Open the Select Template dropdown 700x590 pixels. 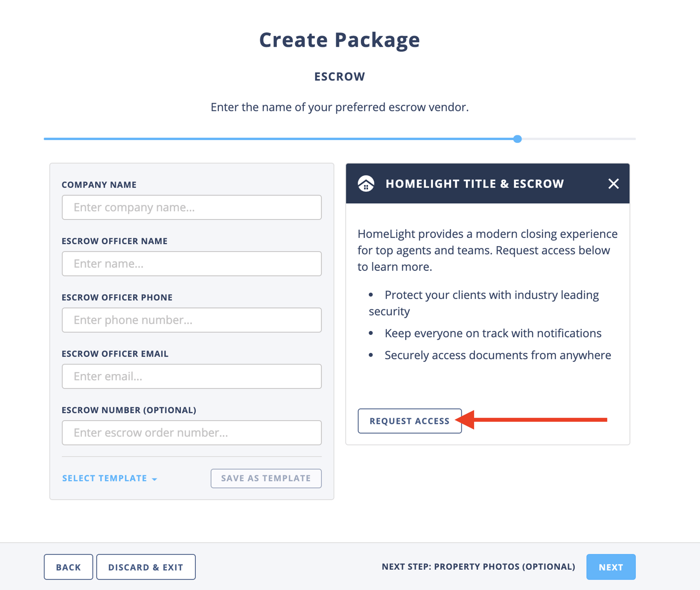[105, 478]
